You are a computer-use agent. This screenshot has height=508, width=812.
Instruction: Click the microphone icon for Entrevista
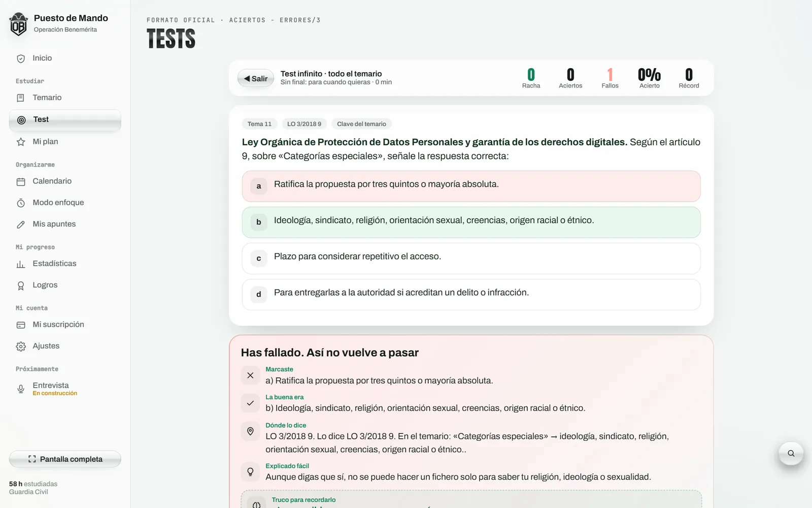21,389
